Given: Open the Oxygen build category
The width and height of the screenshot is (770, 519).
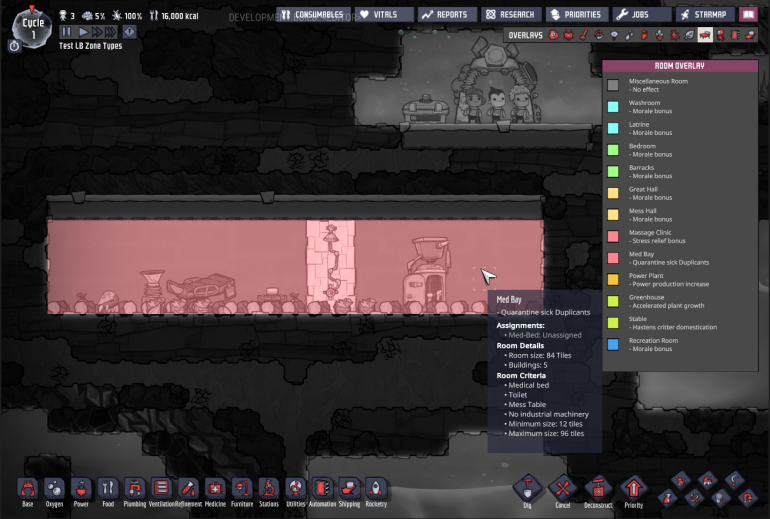Looking at the screenshot, I should [x=54, y=489].
